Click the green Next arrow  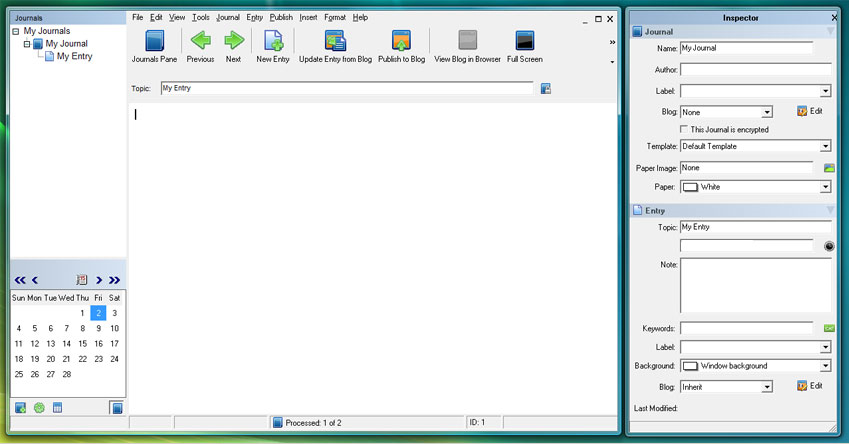click(x=233, y=41)
